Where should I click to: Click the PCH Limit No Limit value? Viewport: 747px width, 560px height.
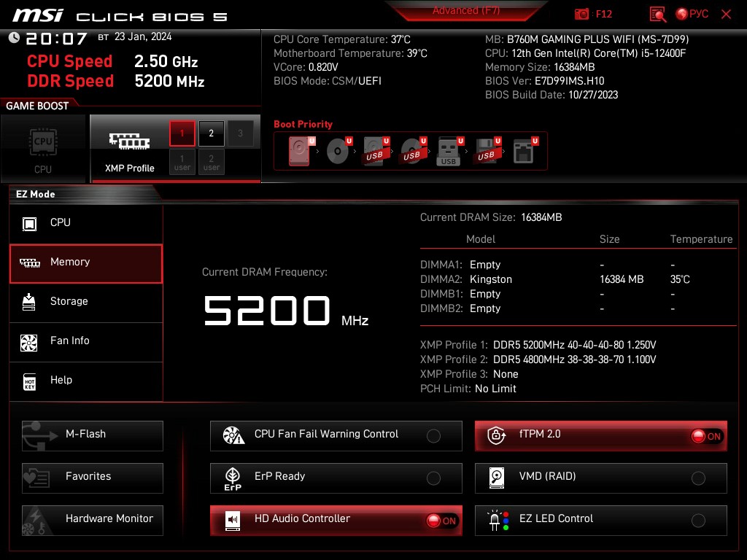(495, 389)
